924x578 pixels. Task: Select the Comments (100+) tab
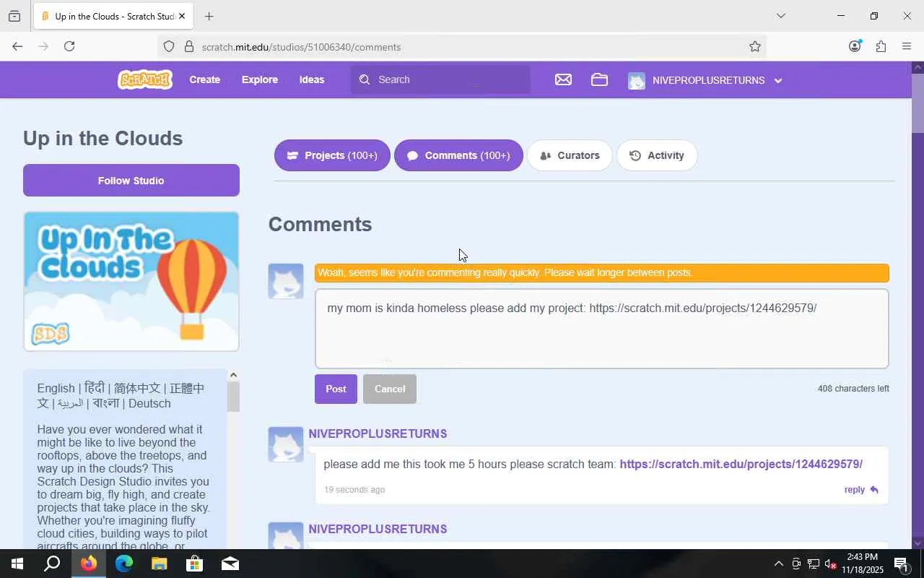tap(458, 155)
